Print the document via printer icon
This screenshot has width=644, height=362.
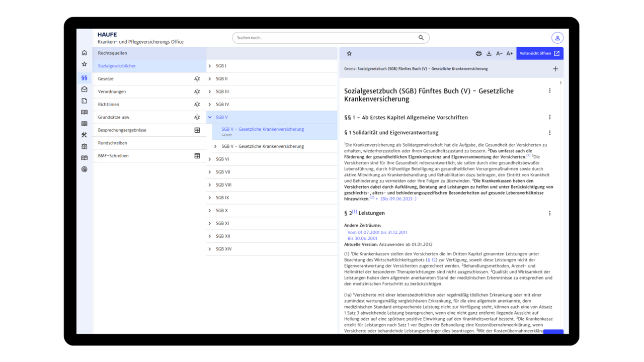[478, 53]
